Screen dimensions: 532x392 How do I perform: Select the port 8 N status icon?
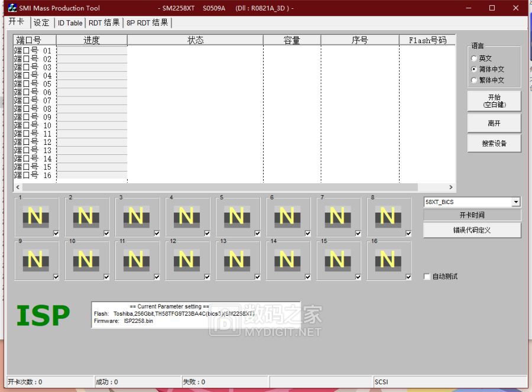[x=388, y=217]
